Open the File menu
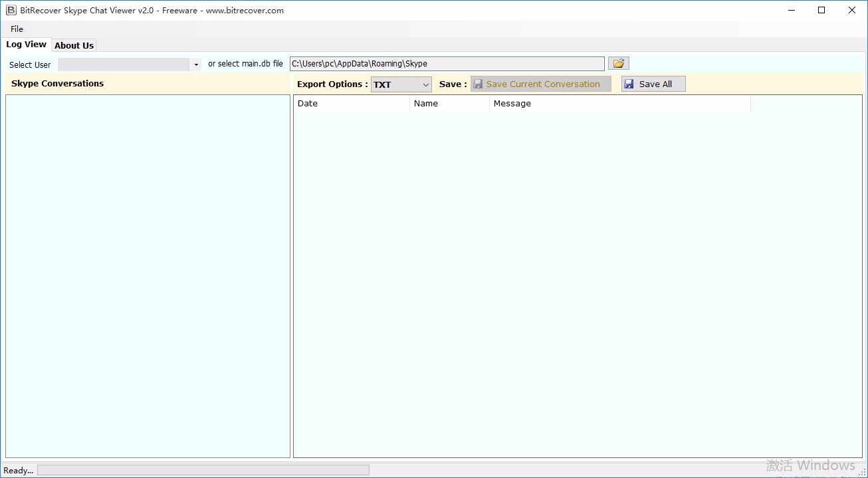 click(x=17, y=29)
